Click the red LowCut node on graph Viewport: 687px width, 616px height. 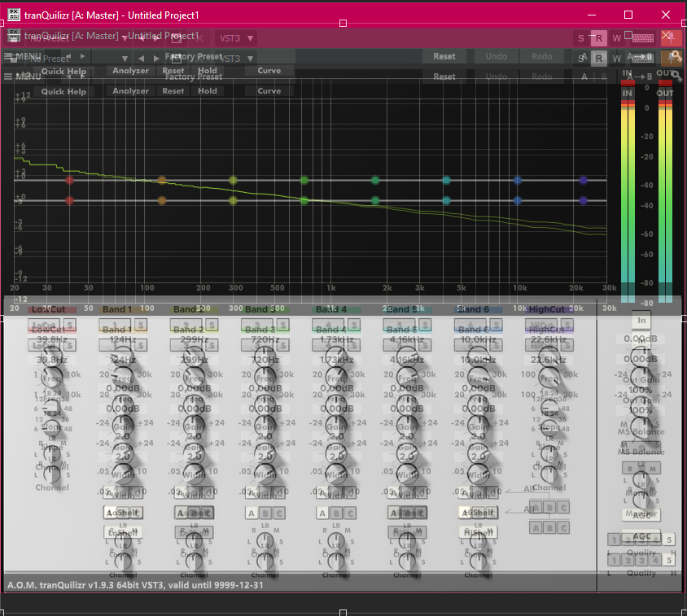[x=70, y=181]
